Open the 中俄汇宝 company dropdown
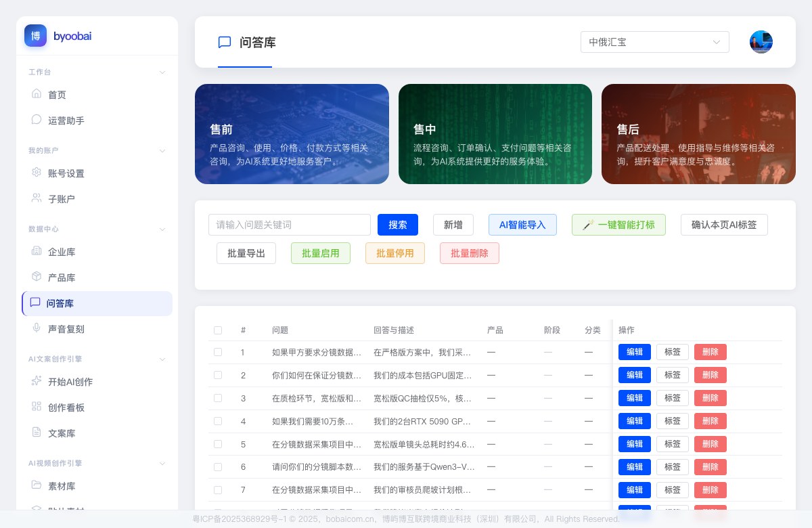This screenshot has width=812, height=528. pyautogui.click(x=655, y=42)
